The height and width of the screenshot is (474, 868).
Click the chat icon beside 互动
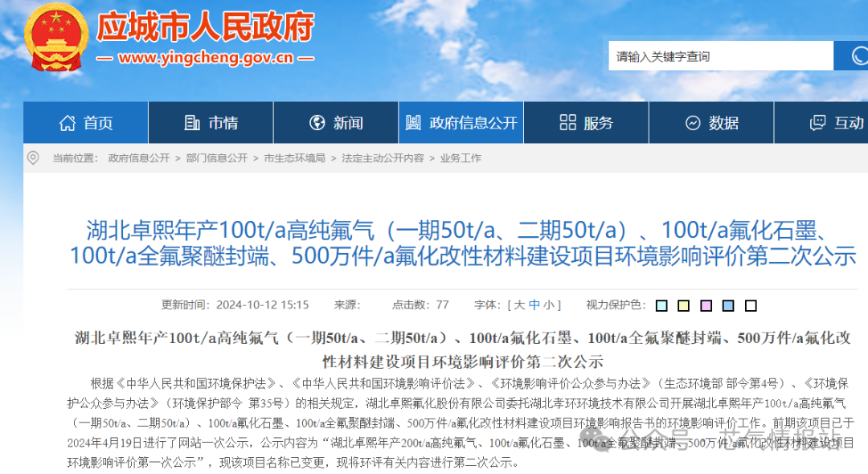coord(817,123)
